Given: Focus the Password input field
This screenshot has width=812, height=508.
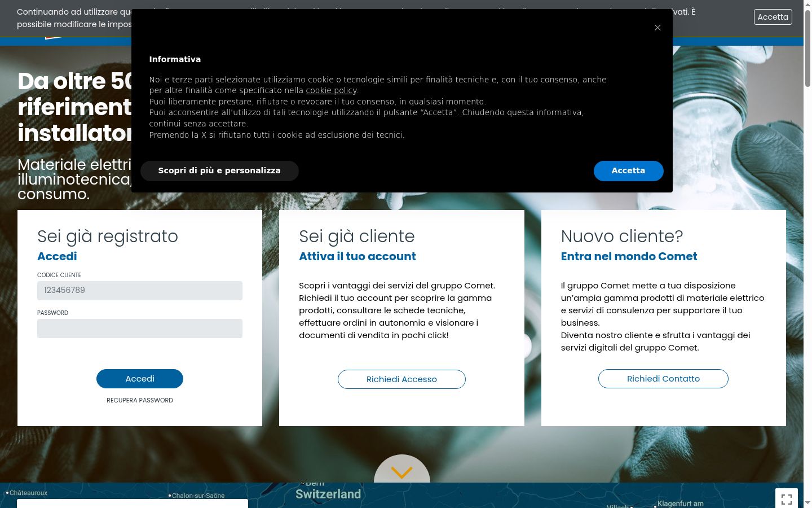Looking at the screenshot, I should [x=140, y=329].
